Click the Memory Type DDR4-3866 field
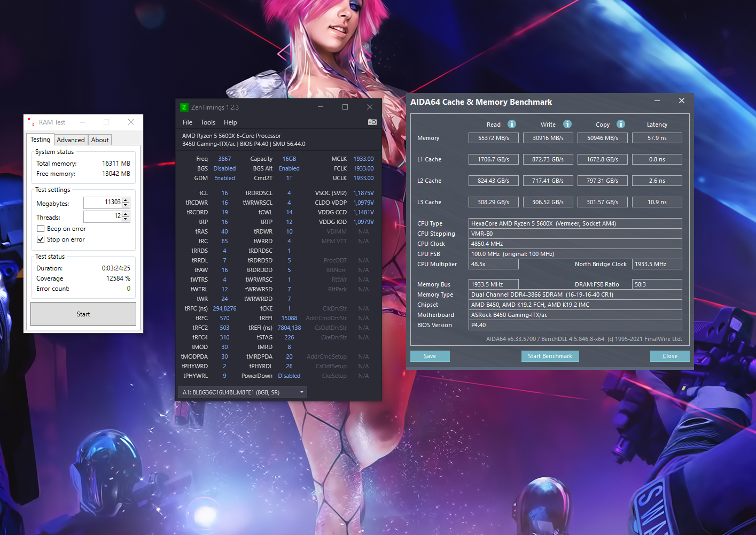 coord(575,294)
